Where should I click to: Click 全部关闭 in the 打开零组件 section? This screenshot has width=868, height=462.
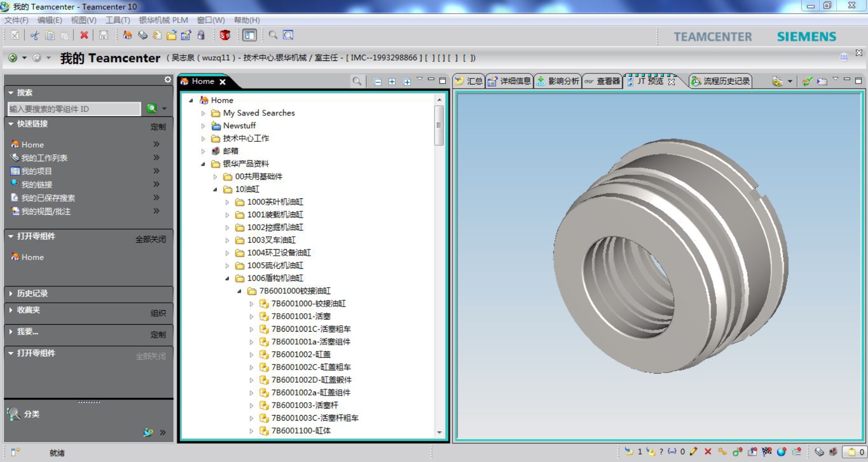coord(150,239)
